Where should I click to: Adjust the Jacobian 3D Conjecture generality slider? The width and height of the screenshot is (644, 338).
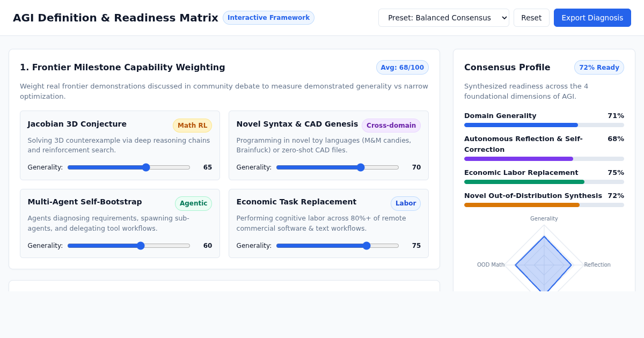click(129, 167)
